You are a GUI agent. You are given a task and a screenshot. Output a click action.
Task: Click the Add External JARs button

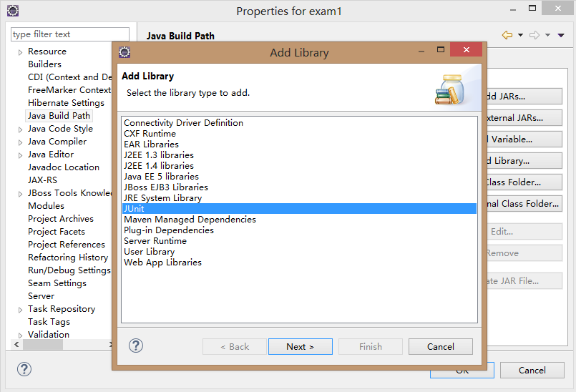click(524, 118)
